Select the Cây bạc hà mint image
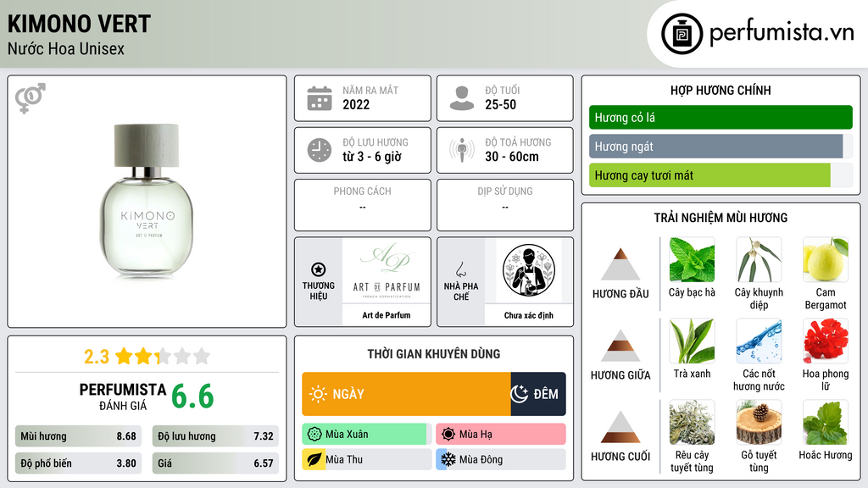Screen dimensions: 868x488 (x=692, y=260)
